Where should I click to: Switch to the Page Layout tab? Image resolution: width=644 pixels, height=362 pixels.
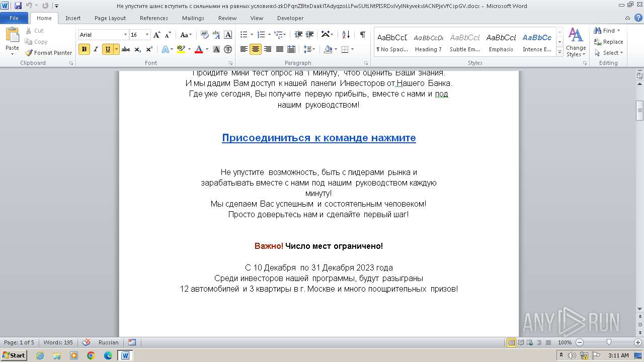(x=110, y=18)
